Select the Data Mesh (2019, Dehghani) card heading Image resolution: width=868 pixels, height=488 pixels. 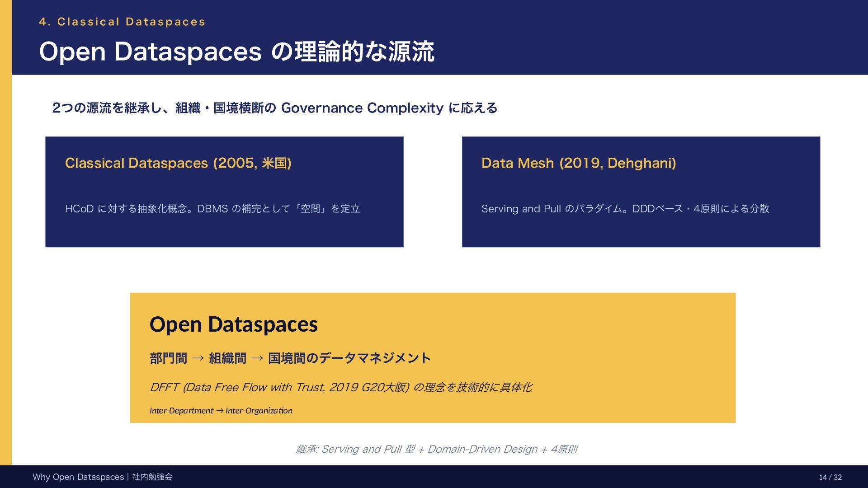(x=579, y=163)
